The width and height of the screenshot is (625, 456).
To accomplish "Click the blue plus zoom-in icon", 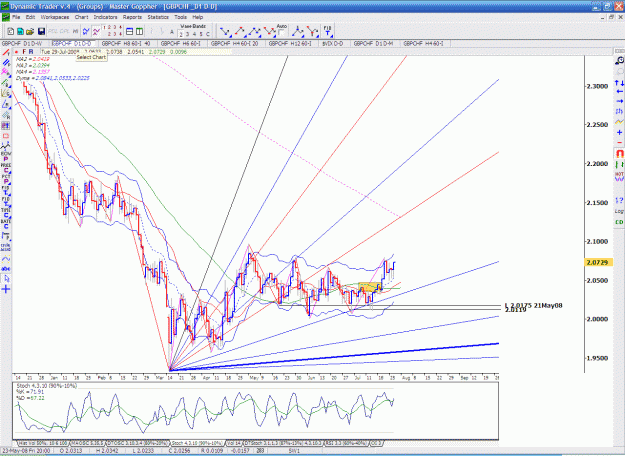I will pos(619,132).
